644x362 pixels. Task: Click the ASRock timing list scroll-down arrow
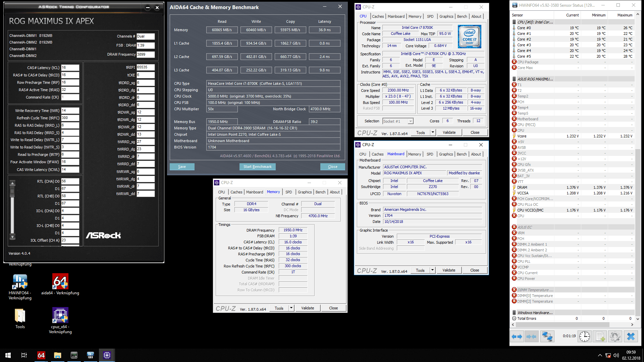click(x=12, y=237)
